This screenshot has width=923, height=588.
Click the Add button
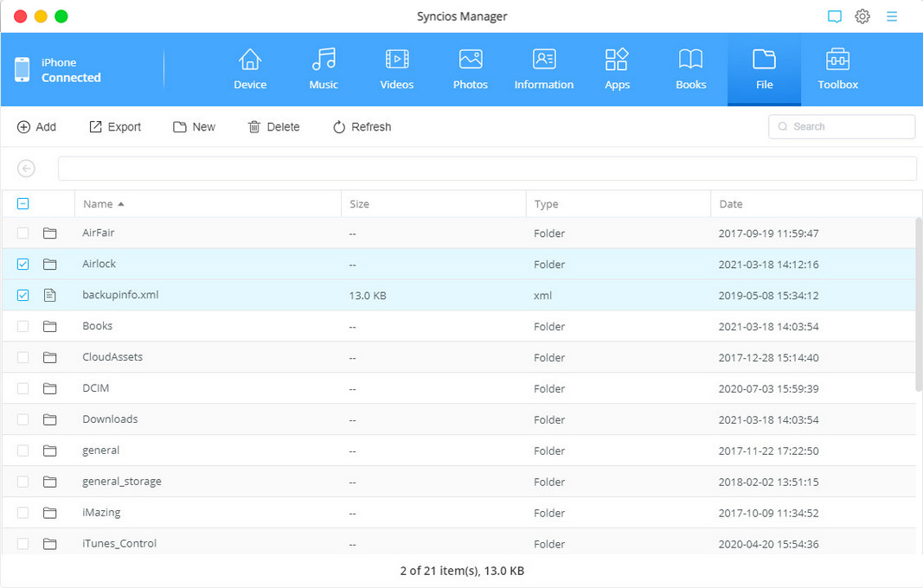coord(36,126)
